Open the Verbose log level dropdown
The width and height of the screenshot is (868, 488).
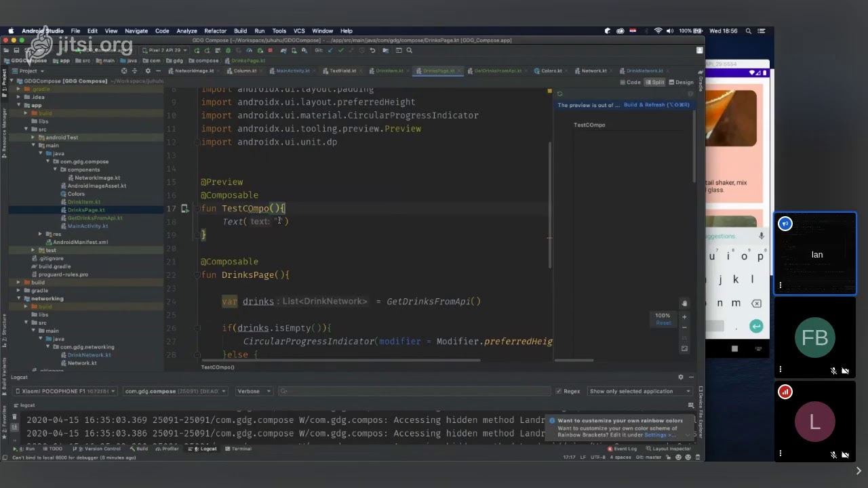253,391
